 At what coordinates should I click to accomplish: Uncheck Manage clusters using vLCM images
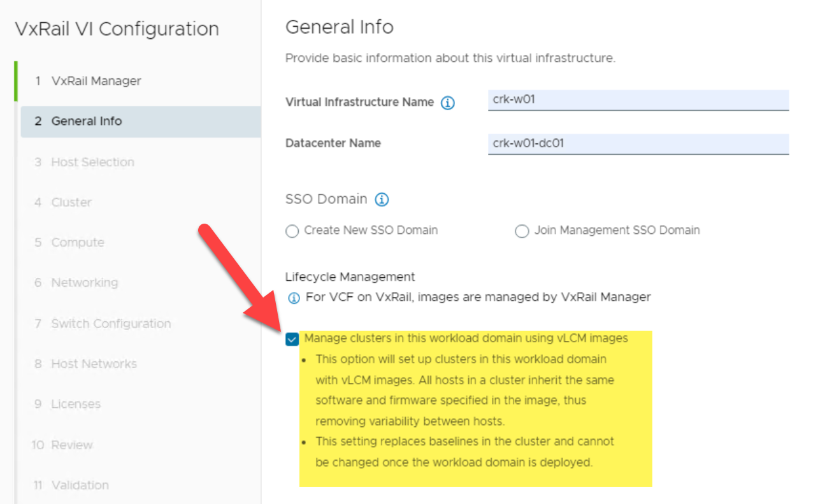(292, 339)
